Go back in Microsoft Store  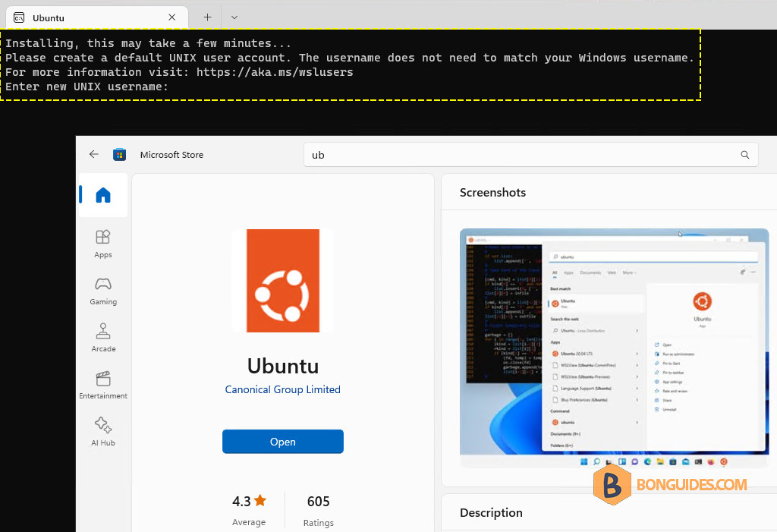coord(93,154)
